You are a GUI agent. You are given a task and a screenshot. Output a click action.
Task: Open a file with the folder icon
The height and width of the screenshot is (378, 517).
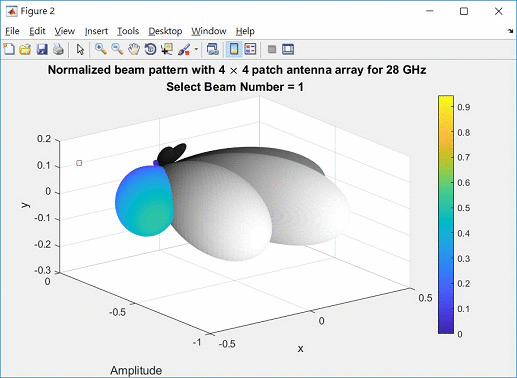point(25,49)
